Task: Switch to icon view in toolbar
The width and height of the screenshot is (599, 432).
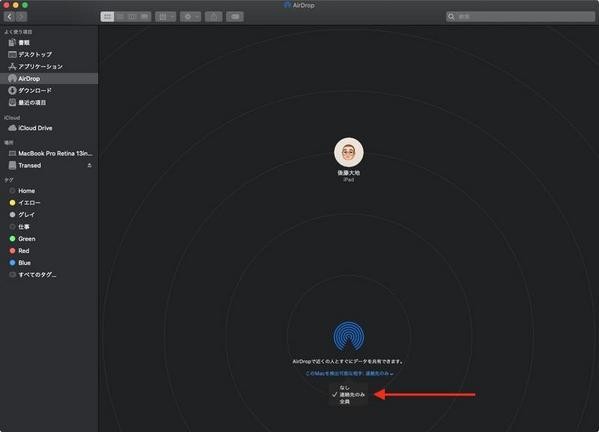Action: (107, 16)
